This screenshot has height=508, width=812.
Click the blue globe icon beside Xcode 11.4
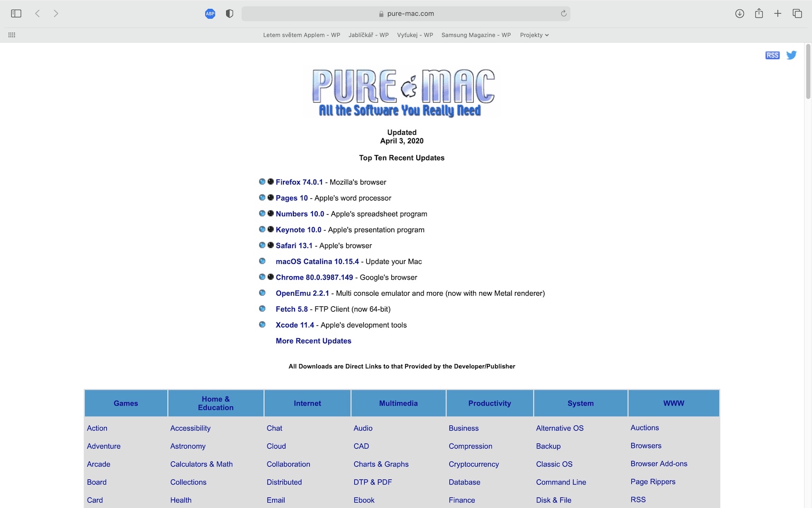(262, 324)
